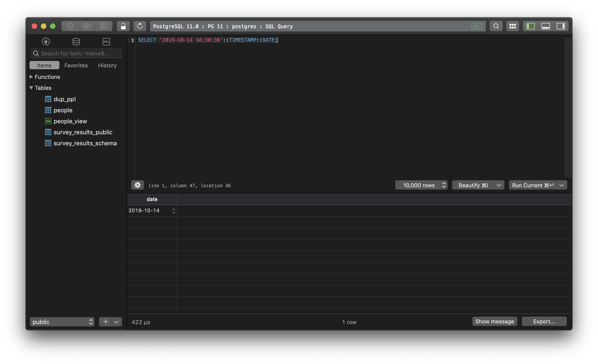Screen dimensions: 598x364
Task: Open the 10,000 rows dropdown
Action: click(x=421, y=185)
